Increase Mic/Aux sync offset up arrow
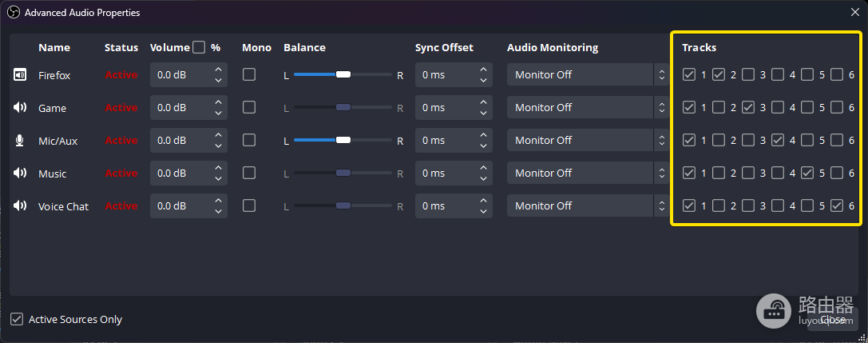The width and height of the screenshot is (868, 343). (x=483, y=134)
